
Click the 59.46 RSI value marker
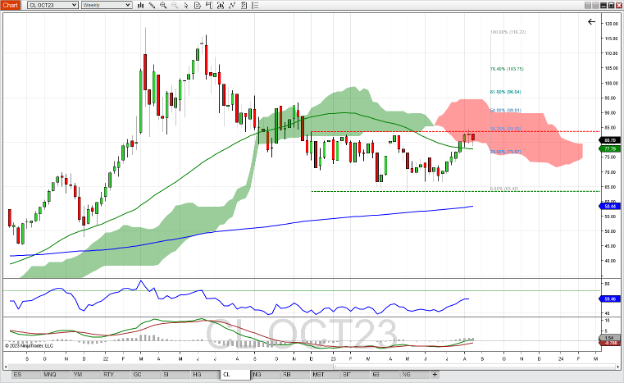pyautogui.click(x=610, y=298)
